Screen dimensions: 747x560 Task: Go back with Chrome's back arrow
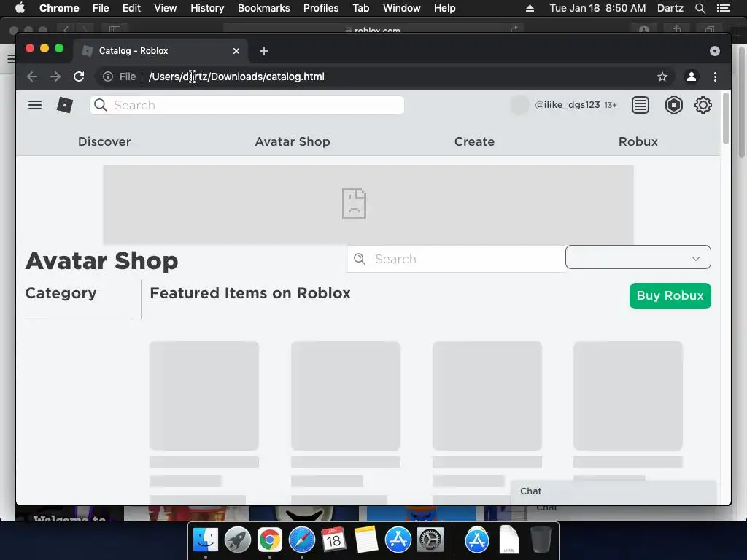tap(32, 77)
